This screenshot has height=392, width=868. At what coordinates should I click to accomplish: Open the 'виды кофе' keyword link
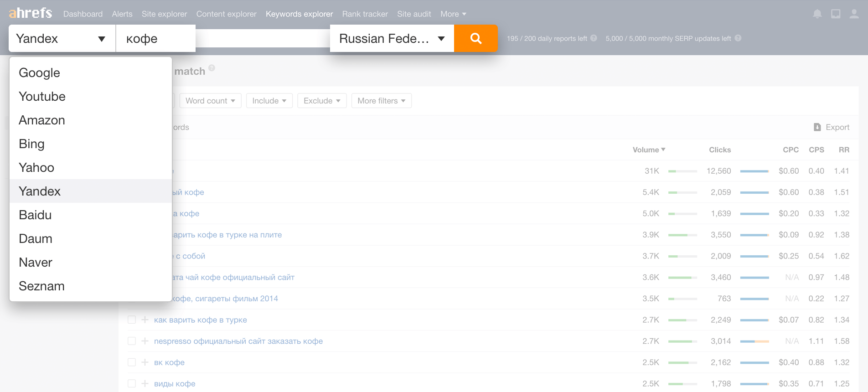[175, 384]
